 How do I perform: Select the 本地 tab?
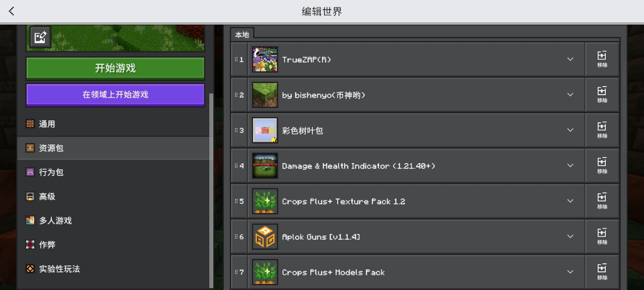pyautogui.click(x=242, y=34)
